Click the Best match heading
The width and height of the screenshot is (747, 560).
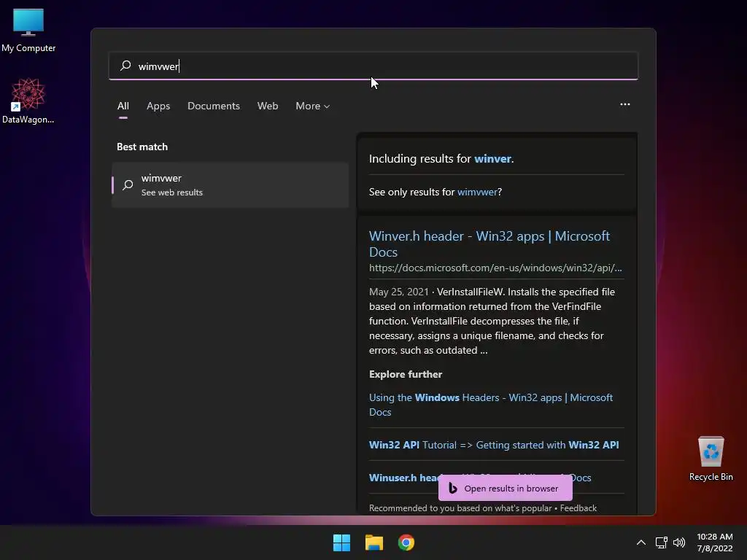click(142, 147)
